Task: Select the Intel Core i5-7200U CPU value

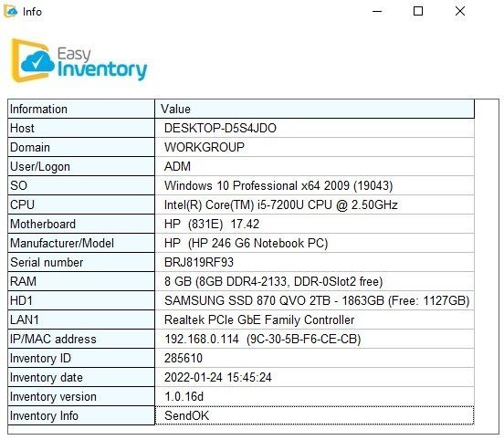Action: 315,204
